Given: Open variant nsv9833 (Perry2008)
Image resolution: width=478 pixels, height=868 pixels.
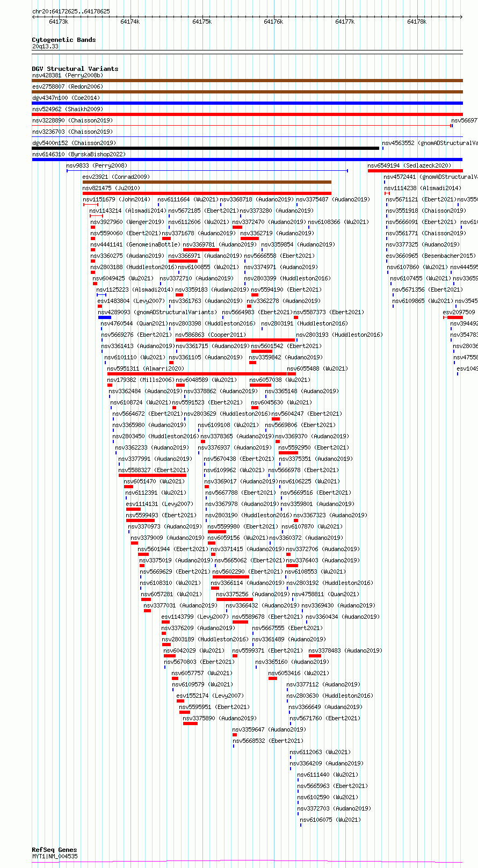Looking at the screenshot, I should point(97,165).
